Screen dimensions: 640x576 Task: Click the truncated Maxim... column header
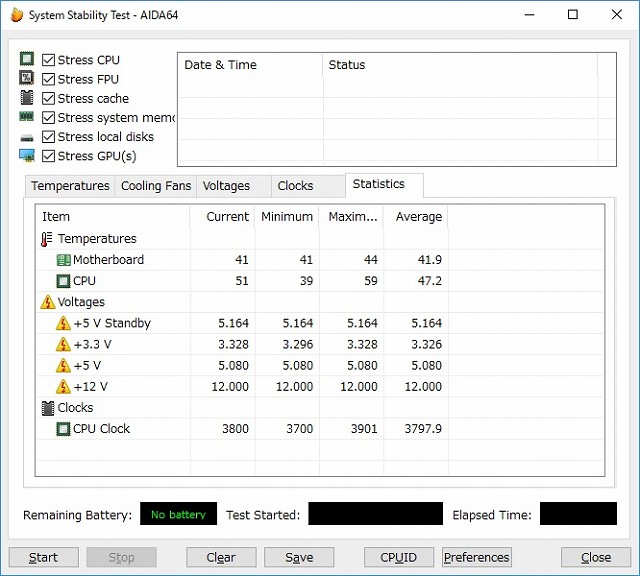pos(352,217)
